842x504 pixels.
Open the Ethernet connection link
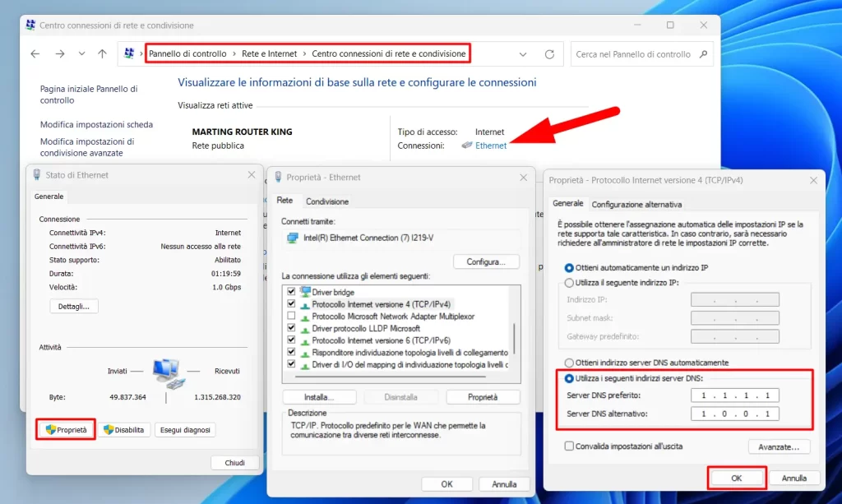pos(491,146)
